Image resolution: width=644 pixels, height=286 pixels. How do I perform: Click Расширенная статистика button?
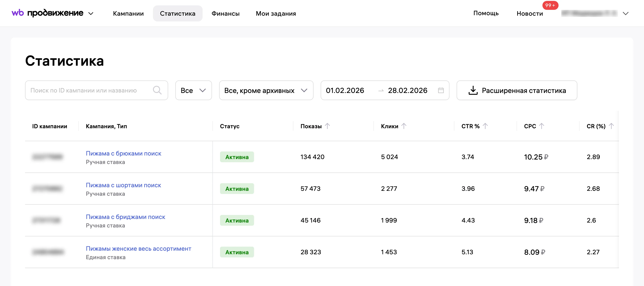(x=517, y=90)
